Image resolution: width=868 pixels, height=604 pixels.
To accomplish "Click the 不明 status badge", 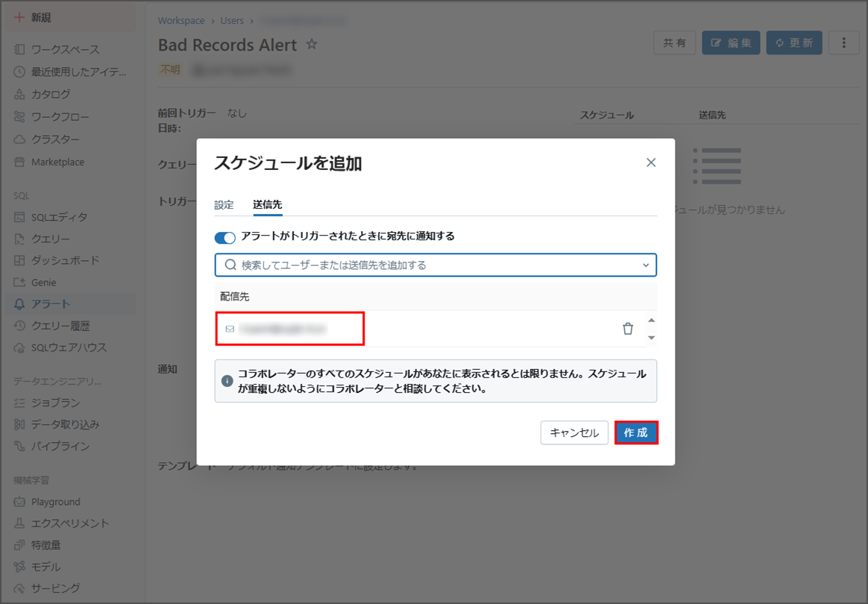I will click(171, 70).
